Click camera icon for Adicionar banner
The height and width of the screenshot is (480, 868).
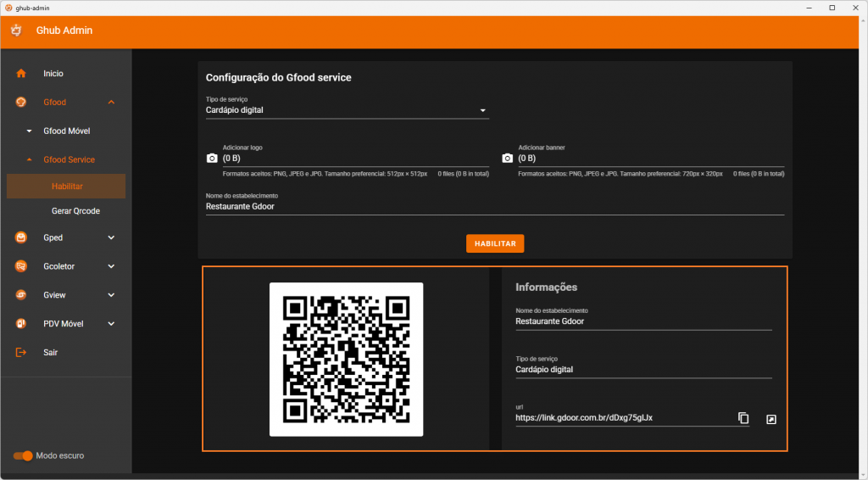(x=507, y=159)
